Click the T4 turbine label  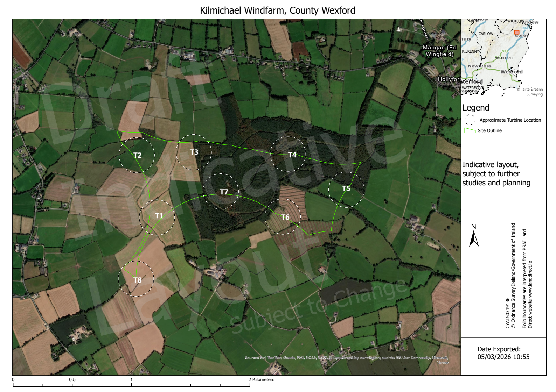(292, 155)
